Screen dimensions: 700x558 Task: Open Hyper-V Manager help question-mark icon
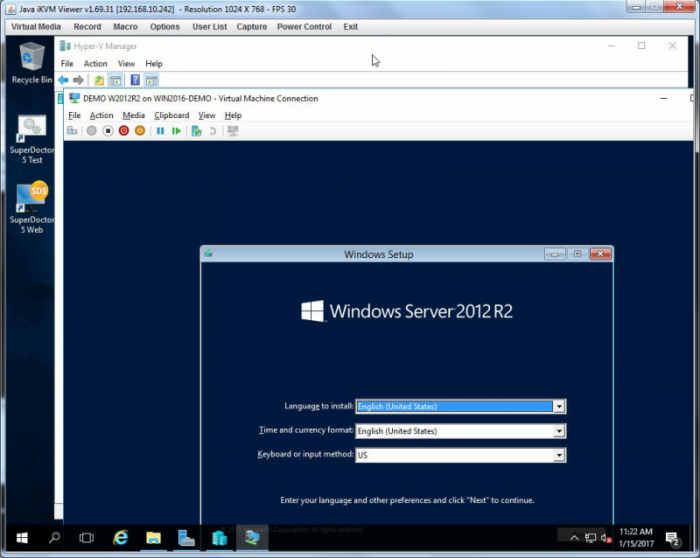[135, 80]
